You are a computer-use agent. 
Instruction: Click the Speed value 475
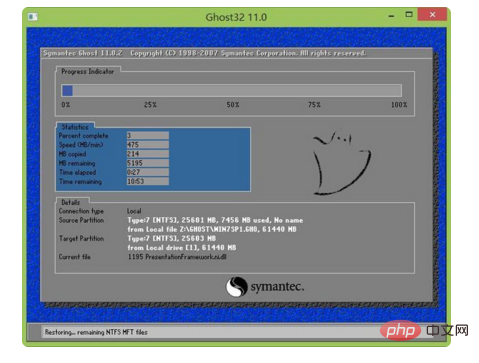(x=148, y=145)
